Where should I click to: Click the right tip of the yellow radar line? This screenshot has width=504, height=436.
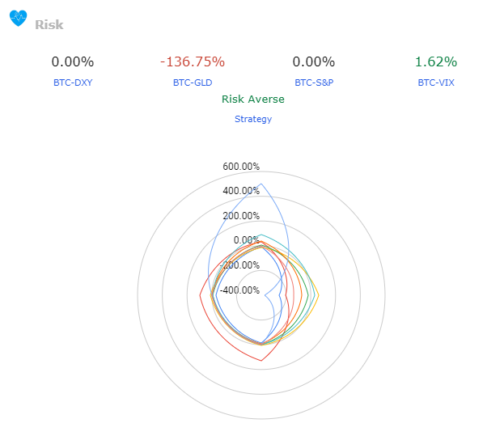pos(318,296)
